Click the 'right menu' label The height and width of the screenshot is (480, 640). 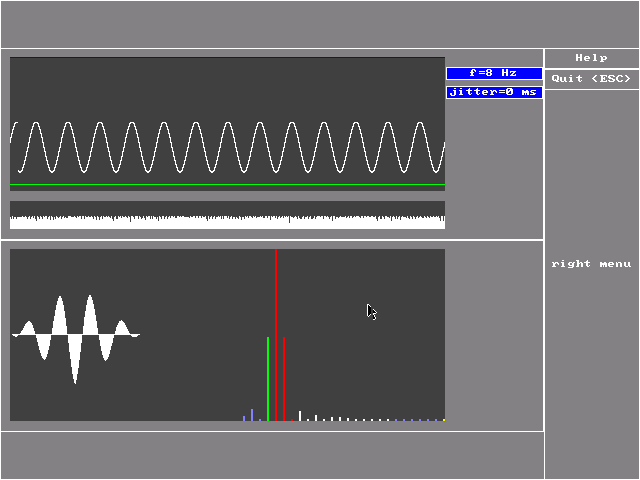point(591,264)
